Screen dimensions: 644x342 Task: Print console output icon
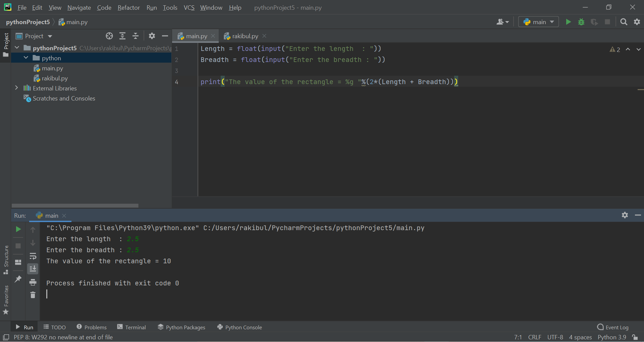pyautogui.click(x=33, y=282)
